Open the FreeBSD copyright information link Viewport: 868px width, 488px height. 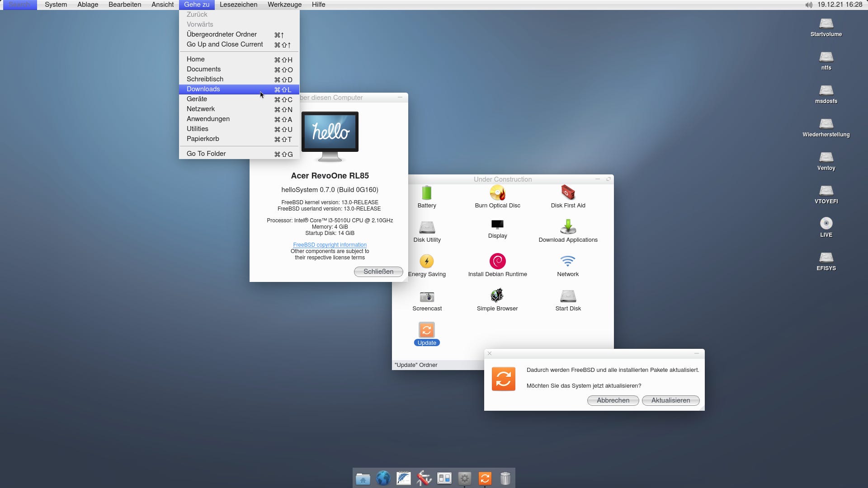[330, 245]
